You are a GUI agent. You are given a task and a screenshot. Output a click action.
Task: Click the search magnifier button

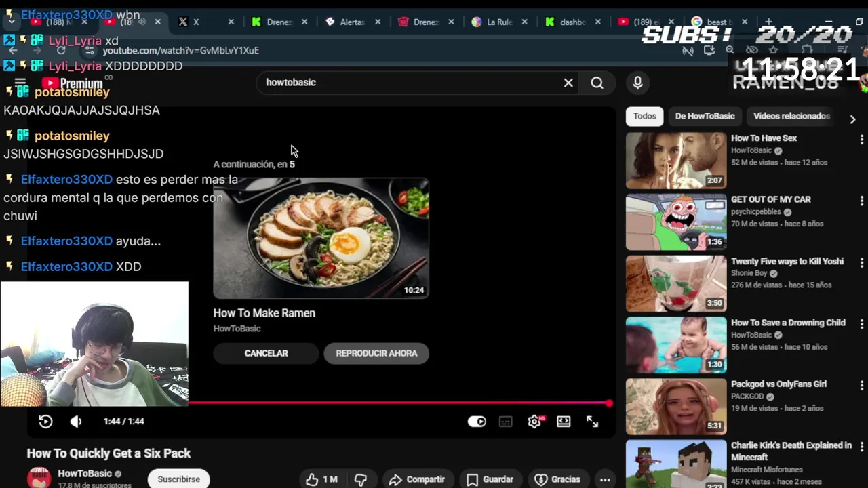[x=597, y=83]
